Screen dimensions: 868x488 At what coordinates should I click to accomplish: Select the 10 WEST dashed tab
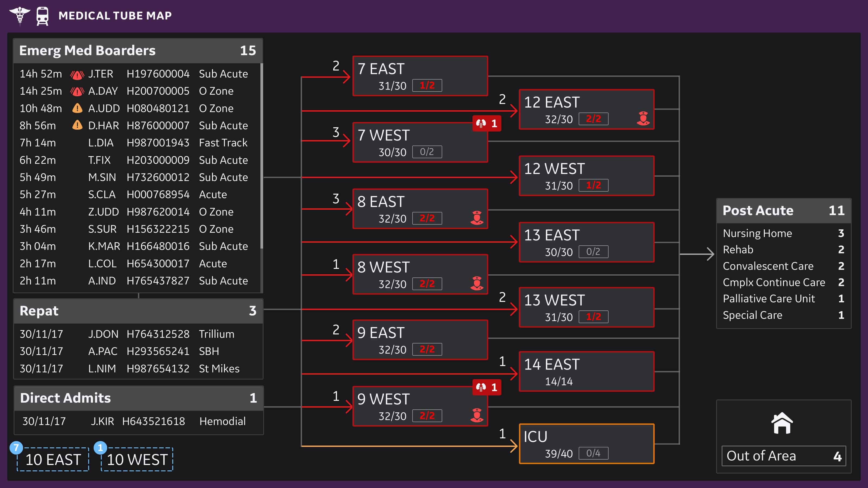coord(137,459)
